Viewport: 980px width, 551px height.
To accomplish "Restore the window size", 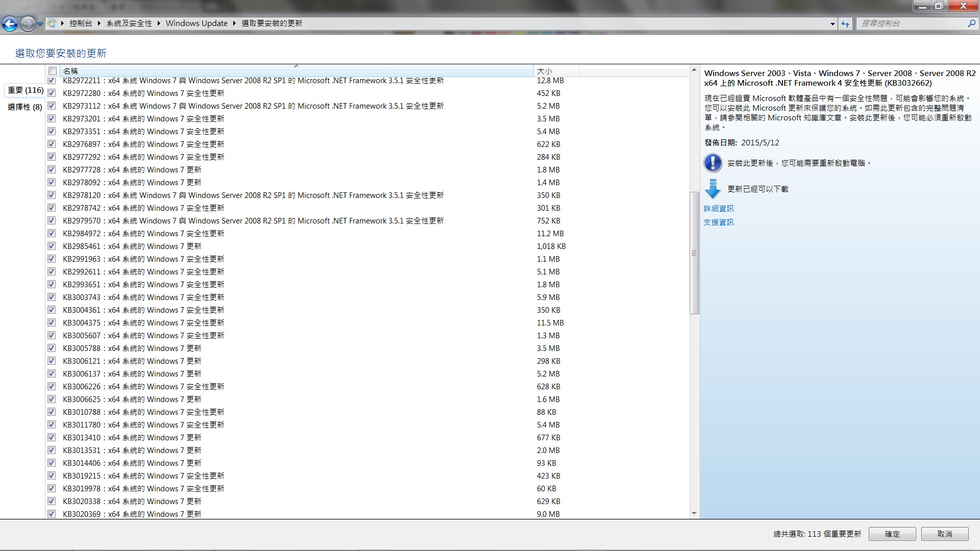I will point(939,6).
